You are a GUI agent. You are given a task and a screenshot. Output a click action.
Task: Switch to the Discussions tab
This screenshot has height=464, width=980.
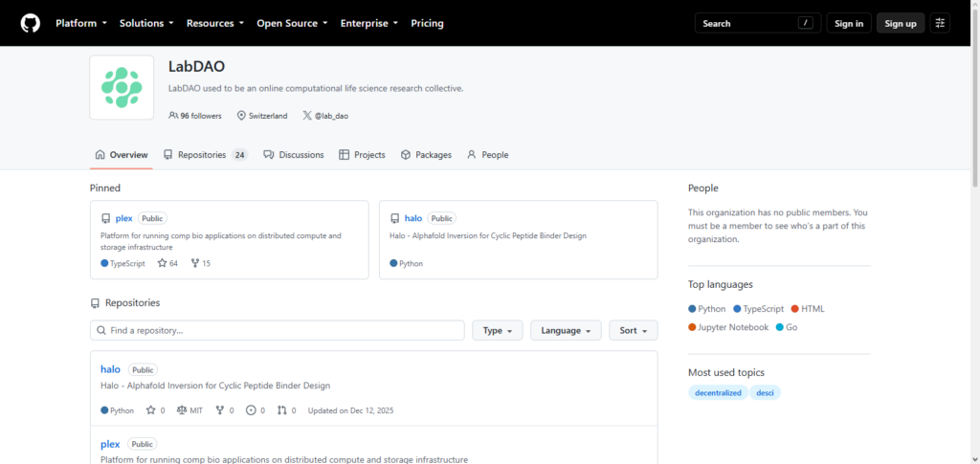click(294, 155)
